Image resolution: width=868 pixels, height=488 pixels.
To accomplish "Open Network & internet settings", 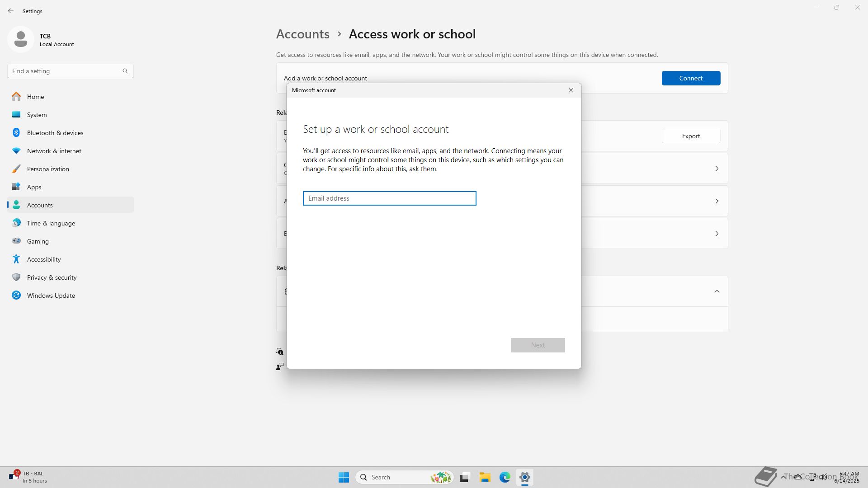I will coord(54,151).
